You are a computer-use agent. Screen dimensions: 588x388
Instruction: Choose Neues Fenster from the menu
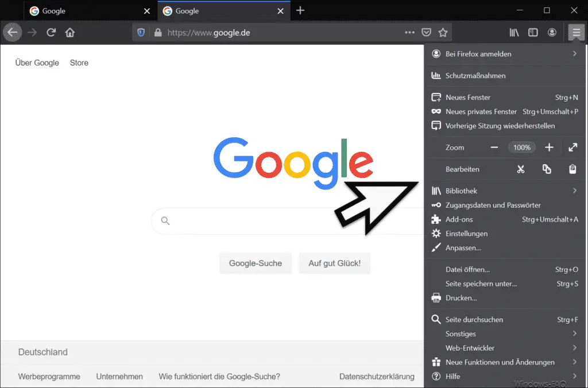[x=505, y=98]
